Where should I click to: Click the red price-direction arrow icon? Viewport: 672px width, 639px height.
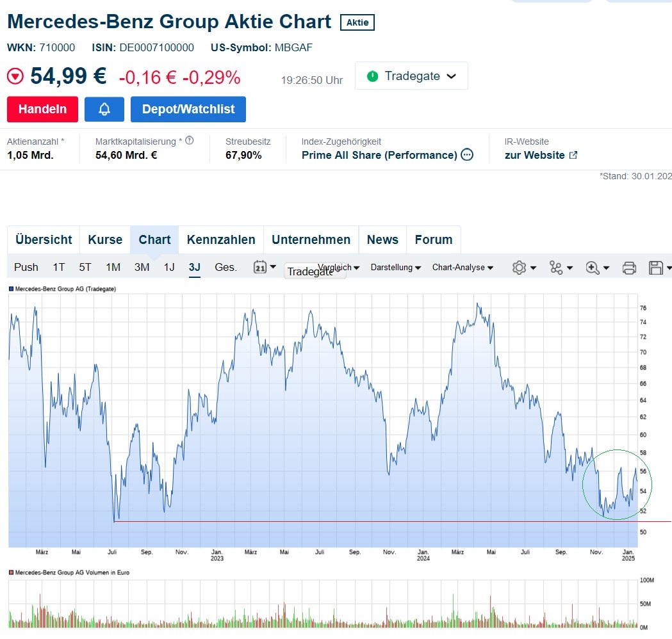pyautogui.click(x=14, y=76)
